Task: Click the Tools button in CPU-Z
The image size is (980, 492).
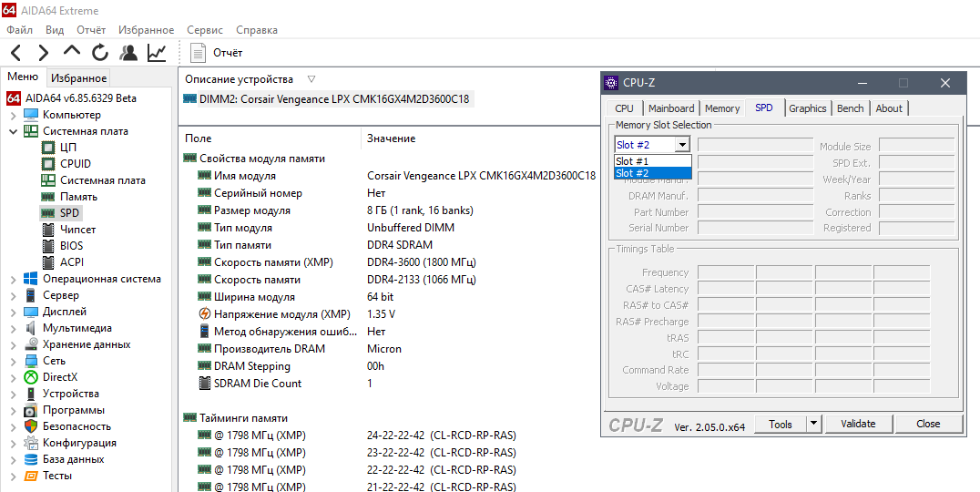Action: (x=781, y=424)
